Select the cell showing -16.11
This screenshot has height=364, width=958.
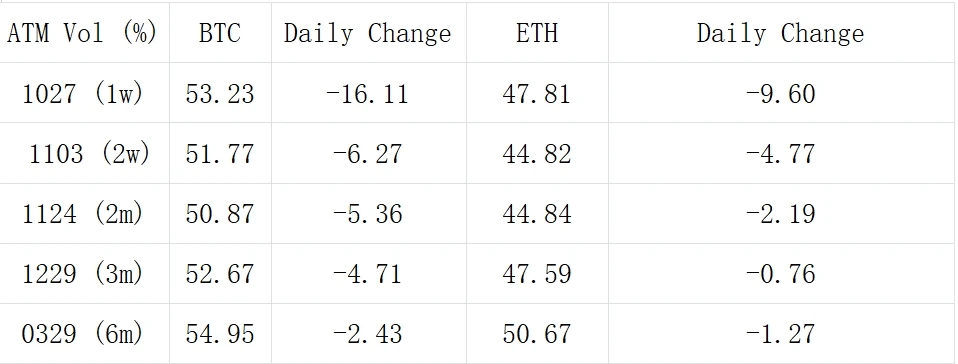[x=368, y=93]
